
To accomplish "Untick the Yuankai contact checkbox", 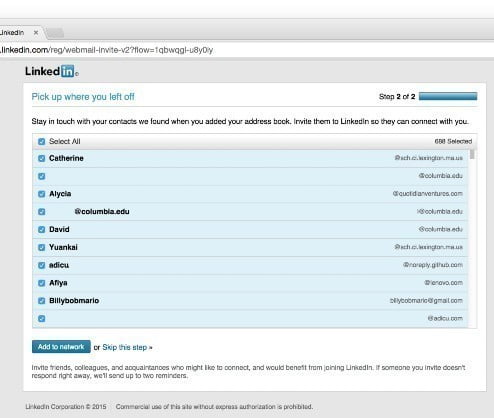I will 41,247.
